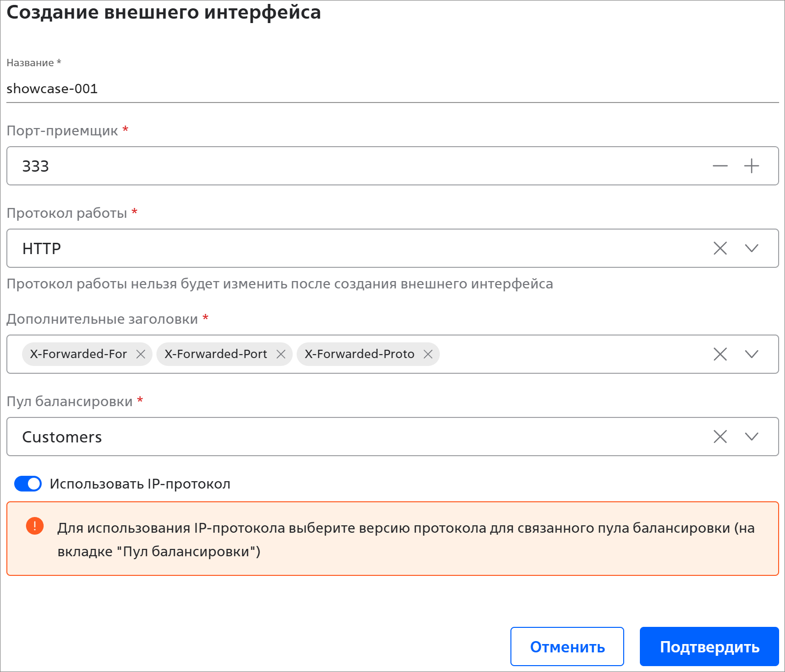Increase the port number with plus icon
Screen dimensions: 785x672
[x=751, y=166]
